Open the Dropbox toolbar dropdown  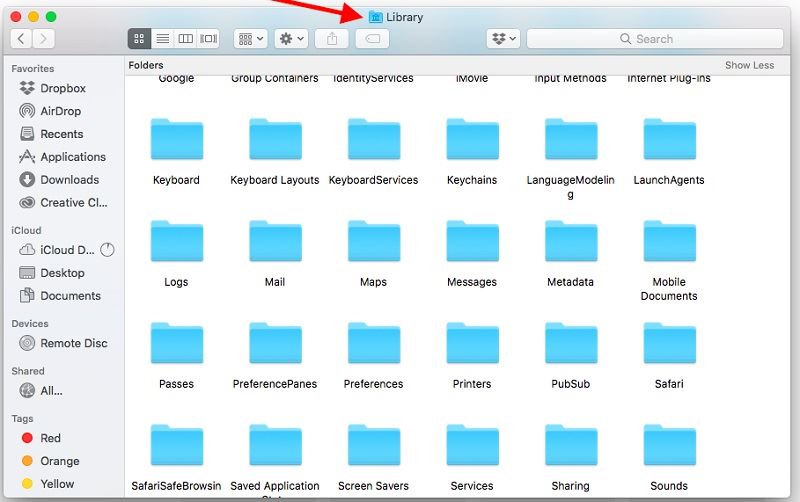tap(504, 39)
